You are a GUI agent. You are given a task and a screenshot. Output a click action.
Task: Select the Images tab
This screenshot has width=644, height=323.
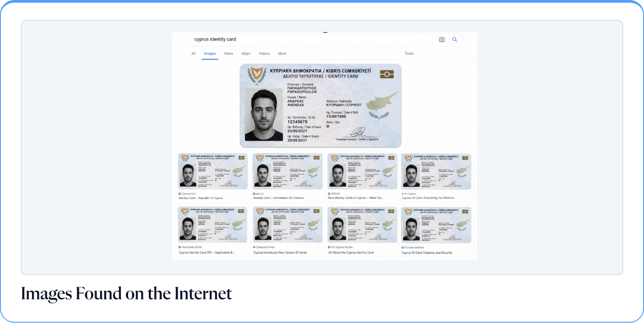coord(210,54)
